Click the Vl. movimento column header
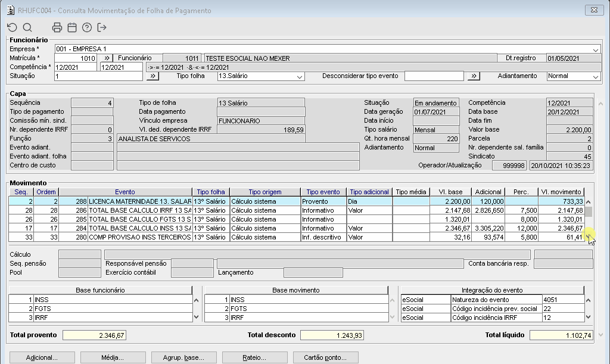Image resolution: width=610 pixels, height=364 pixels. pyautogui.click(x=561, y=192)
